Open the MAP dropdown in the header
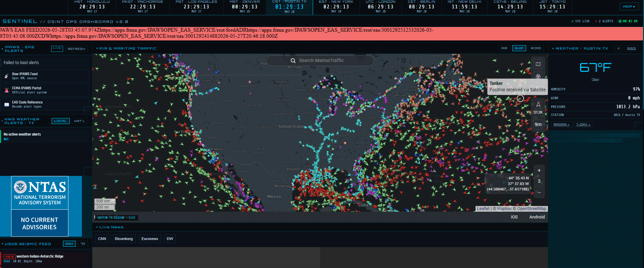Viewport: 644px width, 268px height. click(629, 7)
